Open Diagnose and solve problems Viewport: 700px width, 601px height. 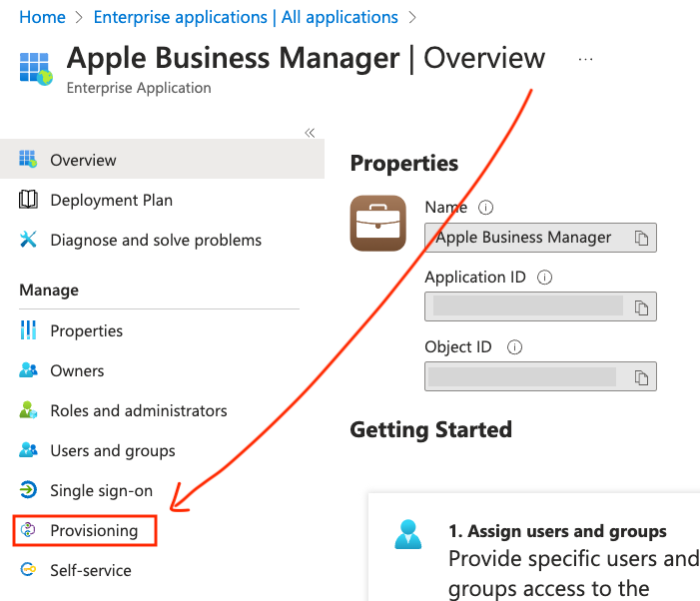coord(155,240)
